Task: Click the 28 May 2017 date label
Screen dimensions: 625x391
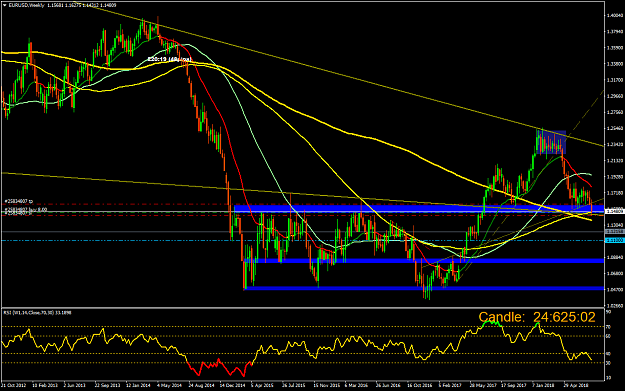Action: [482, 385]
